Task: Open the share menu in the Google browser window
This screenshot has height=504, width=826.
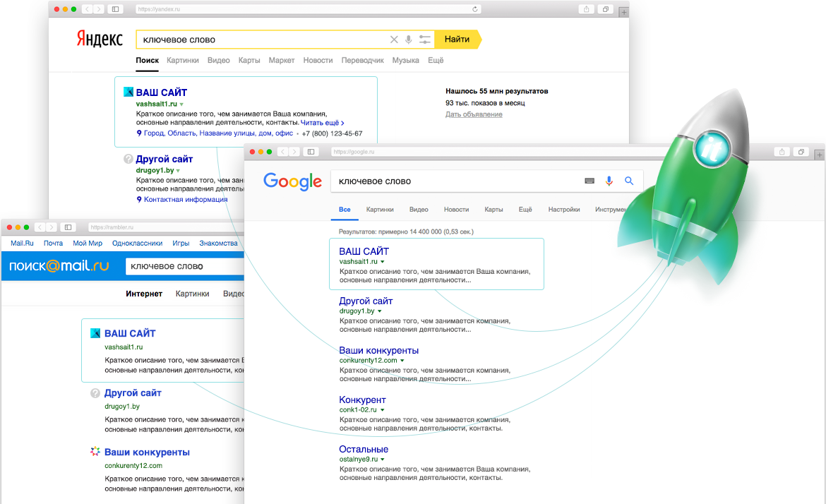Action: [x=782, y=152]
